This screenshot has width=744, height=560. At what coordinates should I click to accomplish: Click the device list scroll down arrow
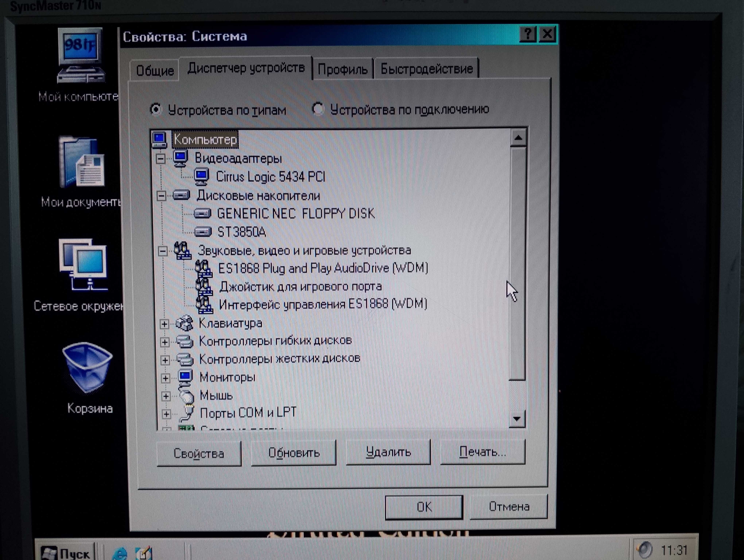pyautogui.click(x=517, y=419)
